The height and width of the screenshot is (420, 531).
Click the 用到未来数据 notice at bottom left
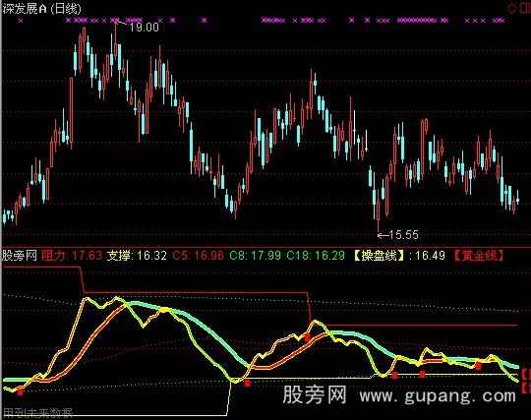pyautogui.click(x=37, y=413)
